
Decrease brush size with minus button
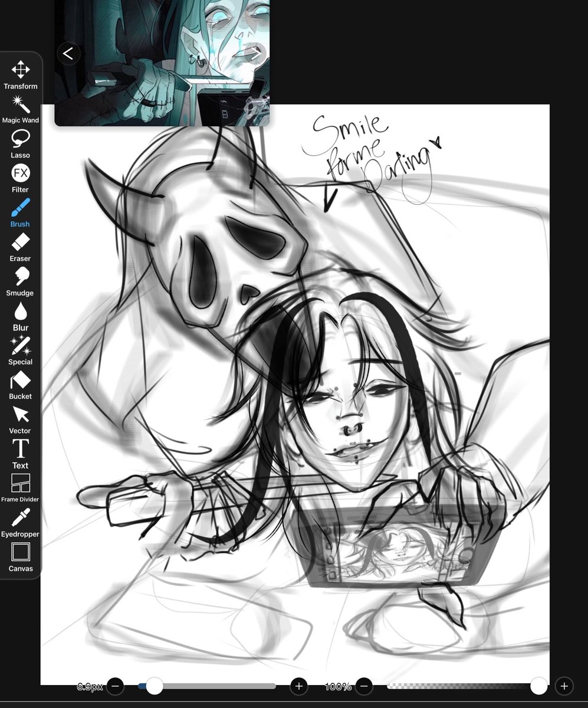coord(116,686)
